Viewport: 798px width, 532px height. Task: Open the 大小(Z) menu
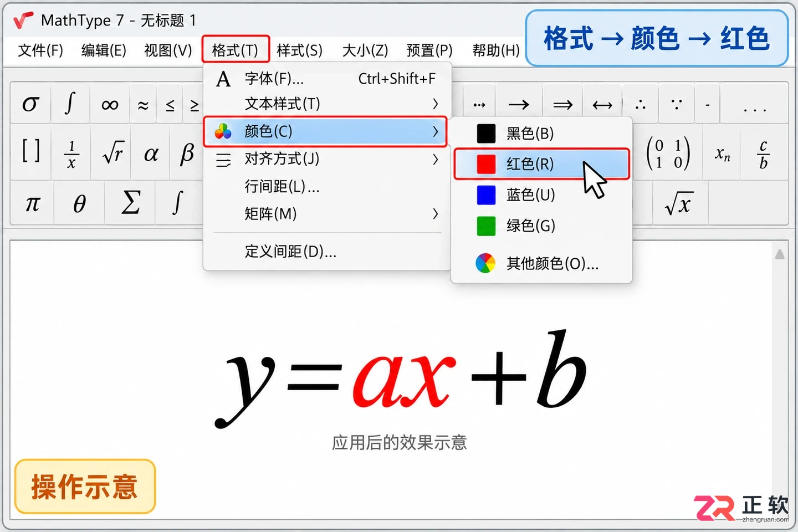coord(365,50)
